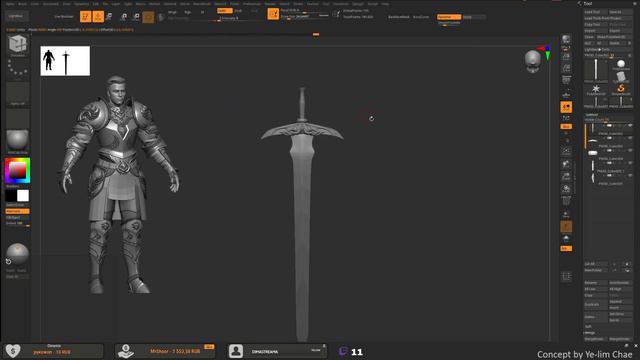This screenshot has height=360, width=640.
Task: Click Make PolyMesh3D button
Action: 614,37
